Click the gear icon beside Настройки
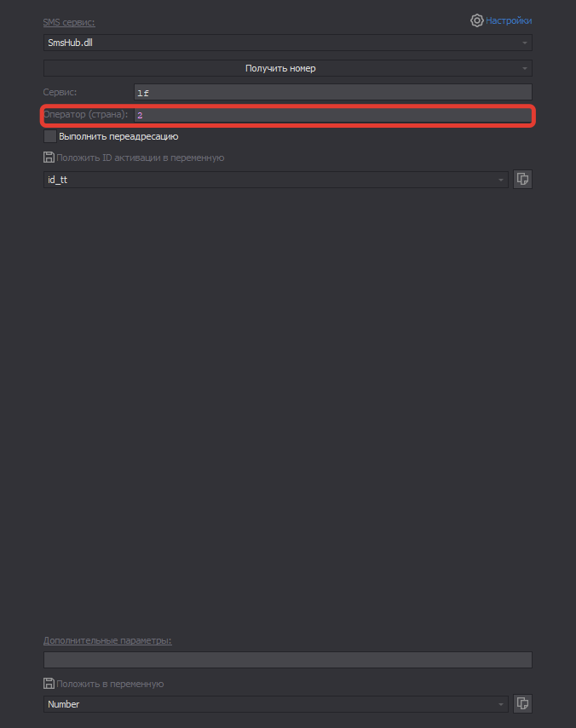Viewport: 576px width, 728px height. (477, 20)
